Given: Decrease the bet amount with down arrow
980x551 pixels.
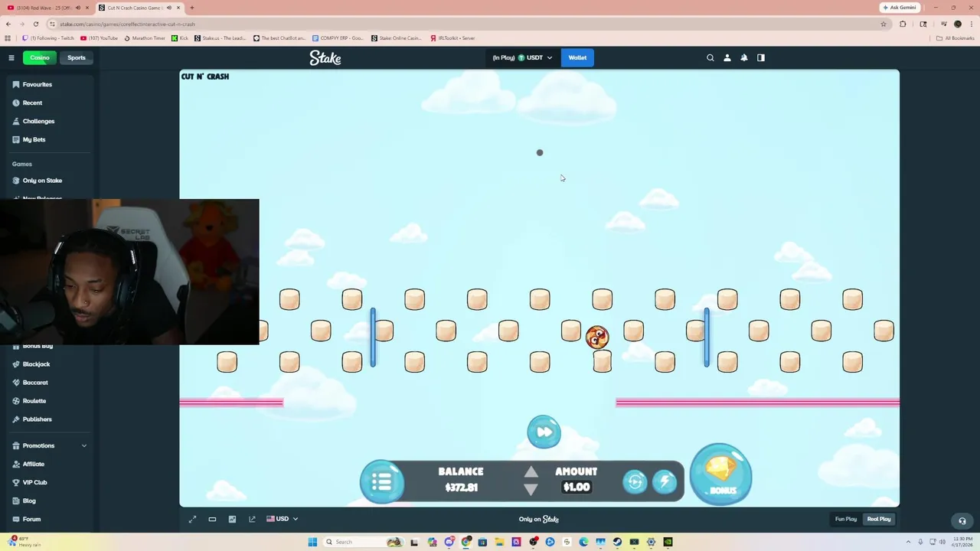Looking at the screenshot, I should pyautogui.click(x=531, y=489).
